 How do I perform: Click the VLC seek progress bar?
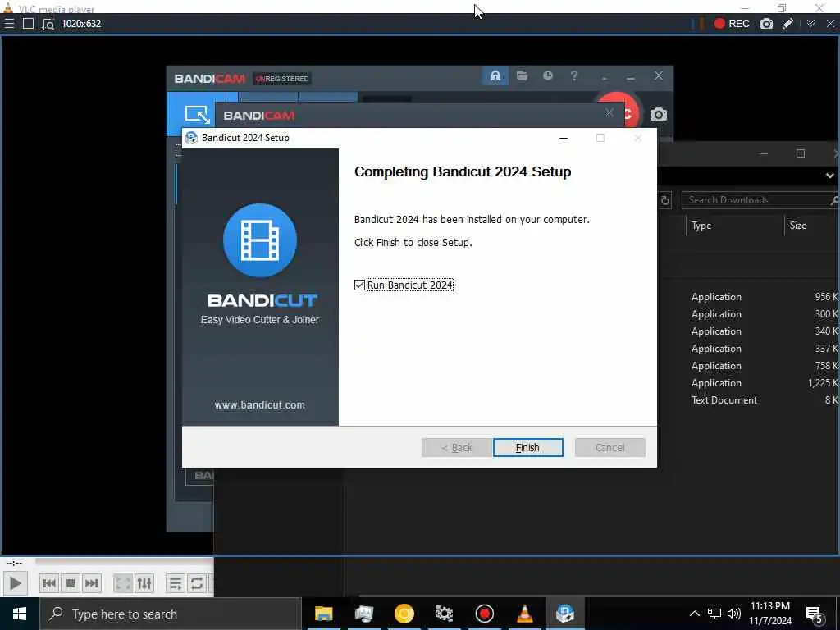coord(125,562)
